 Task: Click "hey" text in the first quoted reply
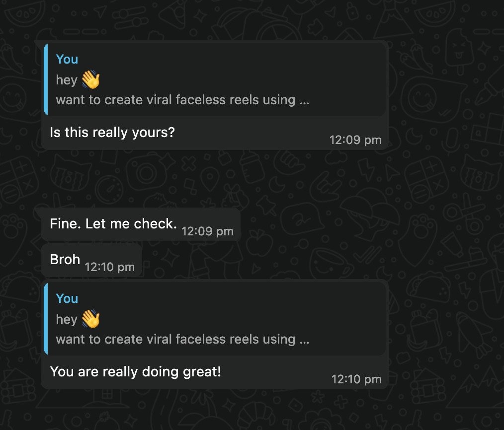(x=67, y=80)
